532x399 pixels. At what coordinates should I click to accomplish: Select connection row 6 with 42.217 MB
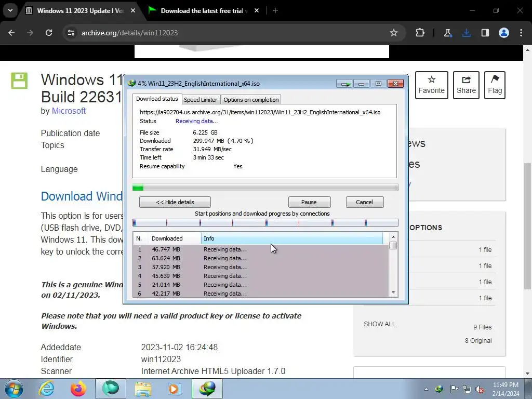click(261, 294)
